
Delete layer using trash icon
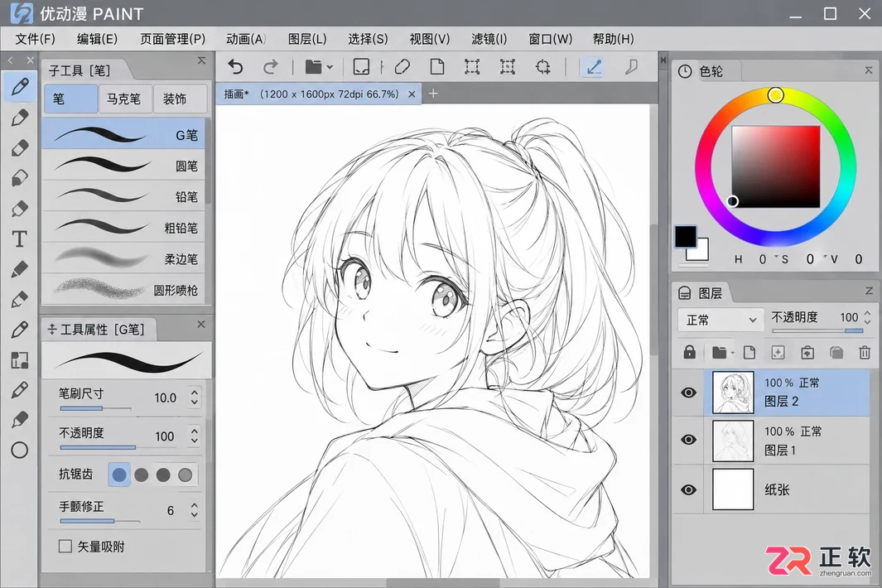[x=865, y=353]
